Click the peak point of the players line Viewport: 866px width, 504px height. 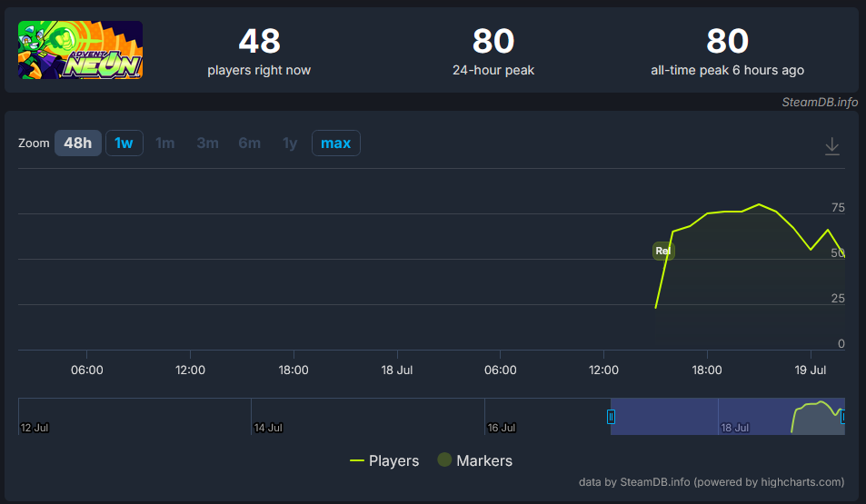[759, 204]
